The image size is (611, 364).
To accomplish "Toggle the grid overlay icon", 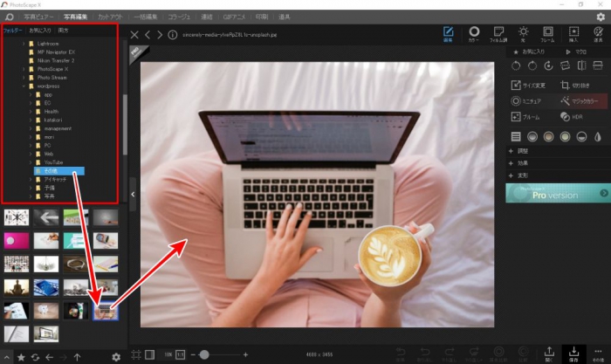I will point(136,354).
